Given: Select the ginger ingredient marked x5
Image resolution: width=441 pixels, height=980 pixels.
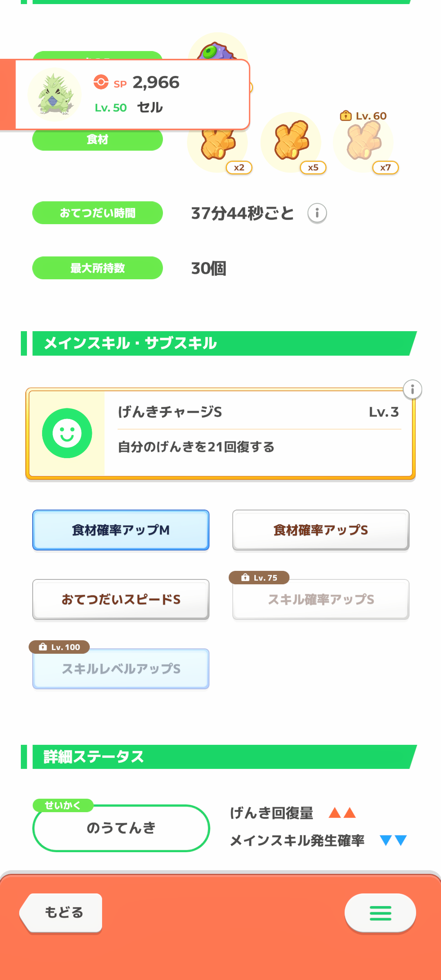Looking at the screenshot, I should (x=291, y=142).
